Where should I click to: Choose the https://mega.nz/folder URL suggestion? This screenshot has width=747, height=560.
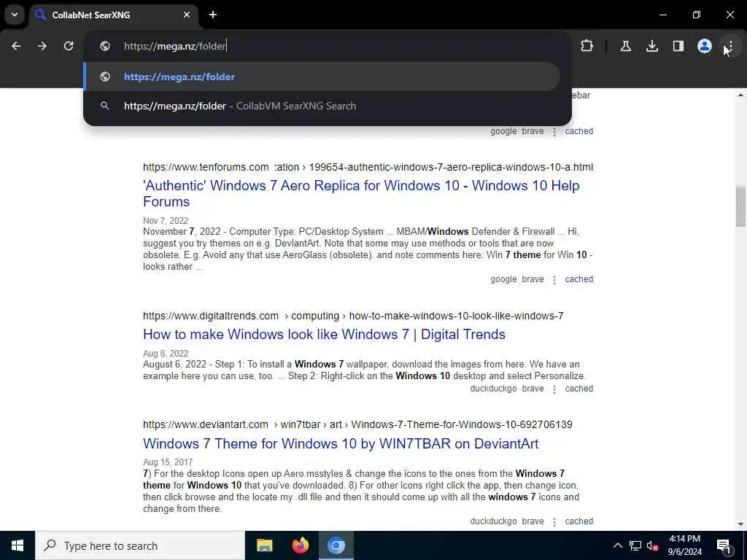(322, 77)
